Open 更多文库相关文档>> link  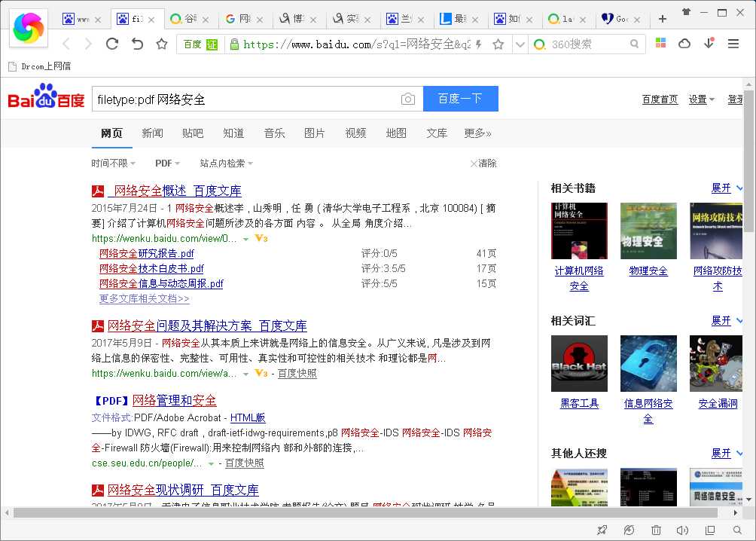tap(144, 298)
